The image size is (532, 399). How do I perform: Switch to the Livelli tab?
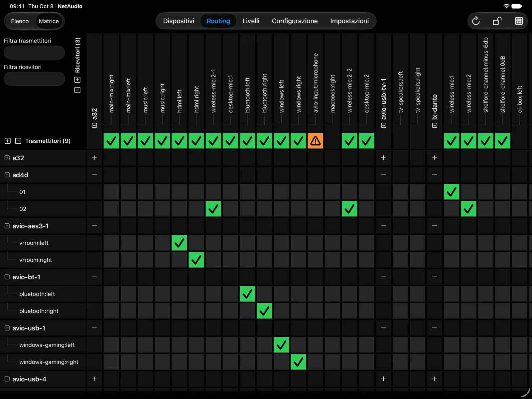[x=251, y=21]
